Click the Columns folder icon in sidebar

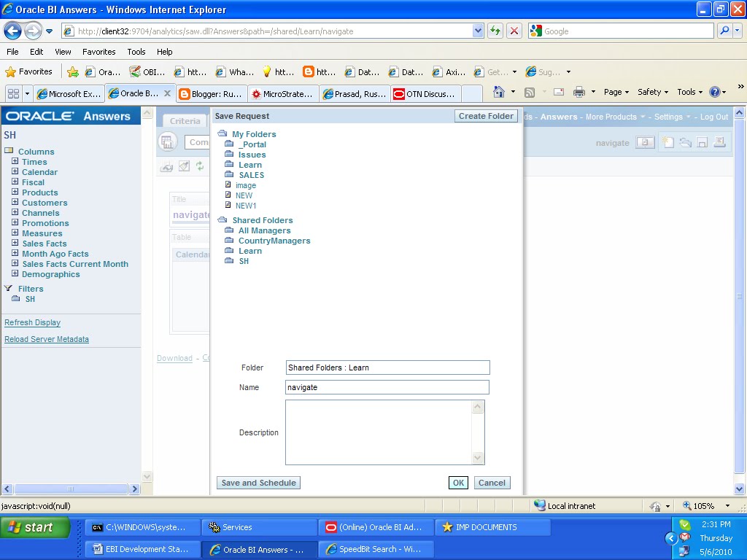tap(9, 151)
